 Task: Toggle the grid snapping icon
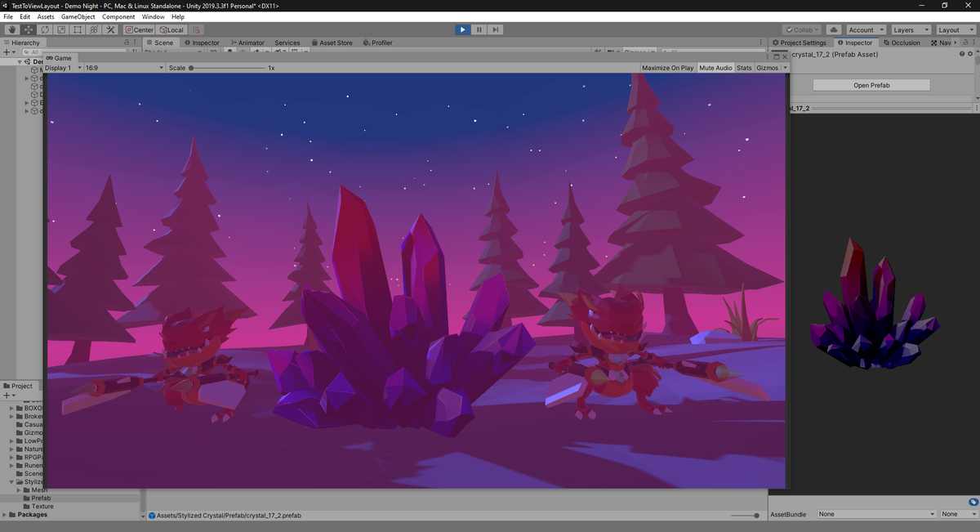point(197,29)
